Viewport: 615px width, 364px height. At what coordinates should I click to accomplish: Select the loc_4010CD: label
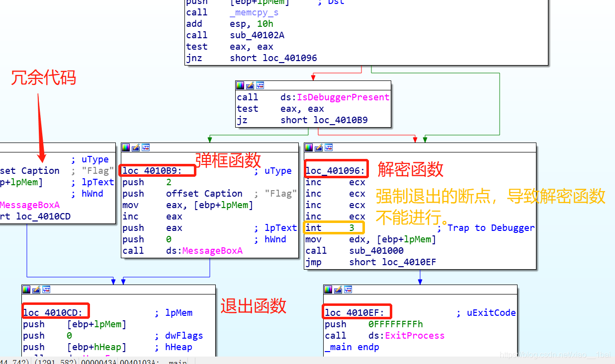53,313
